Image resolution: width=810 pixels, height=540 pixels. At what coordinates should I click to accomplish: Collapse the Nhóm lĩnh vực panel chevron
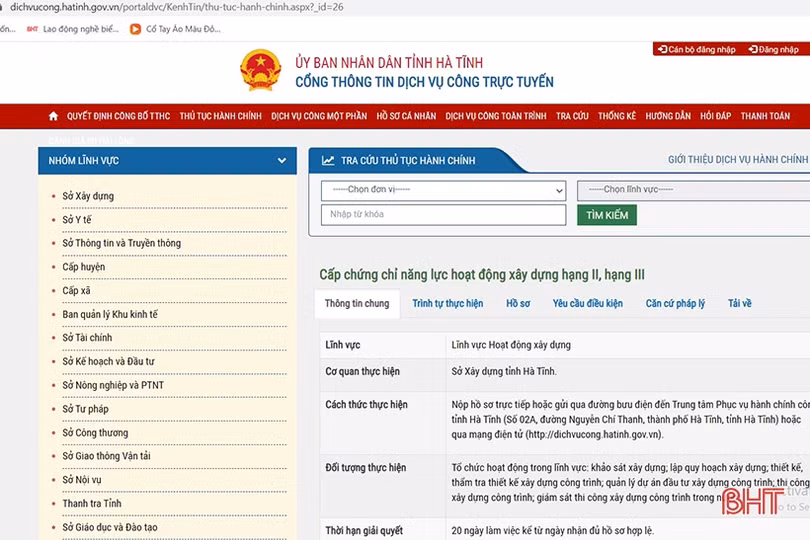click(x=282, y=161)
